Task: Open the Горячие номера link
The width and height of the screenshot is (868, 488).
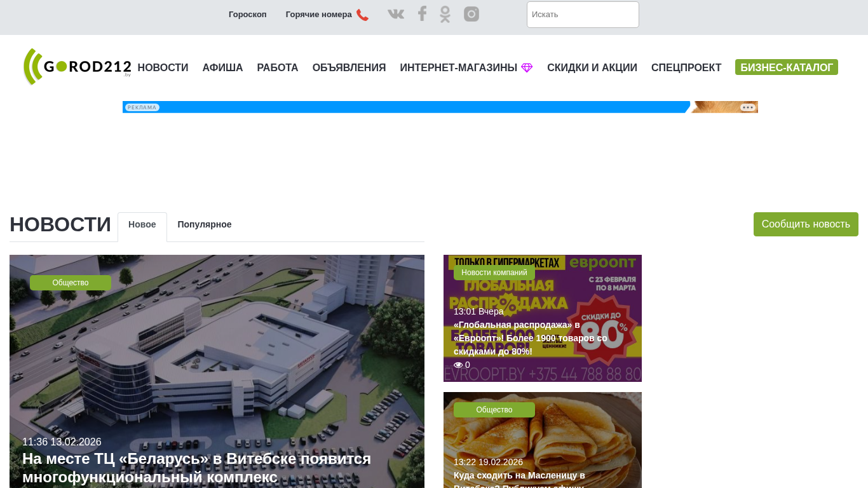Action: click(319, 15)
